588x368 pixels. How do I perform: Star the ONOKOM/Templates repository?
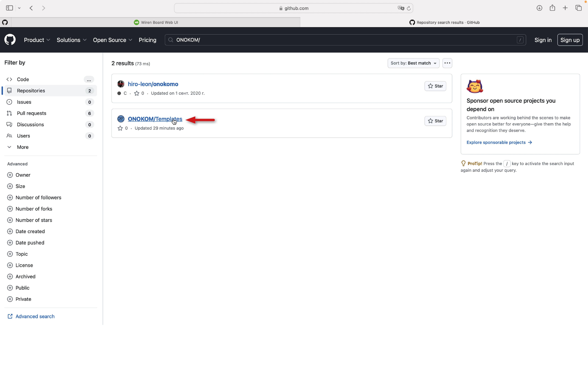[x=435, y=121]
